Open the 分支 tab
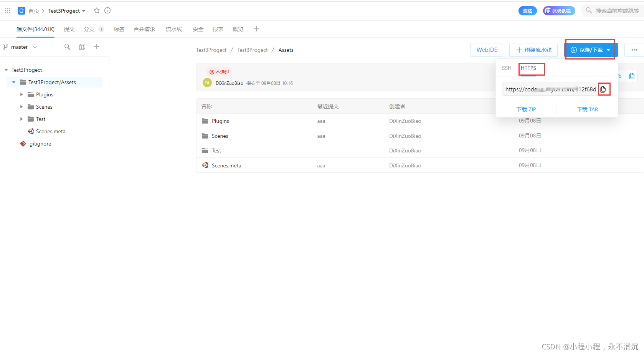 click(x=89, y=29)
